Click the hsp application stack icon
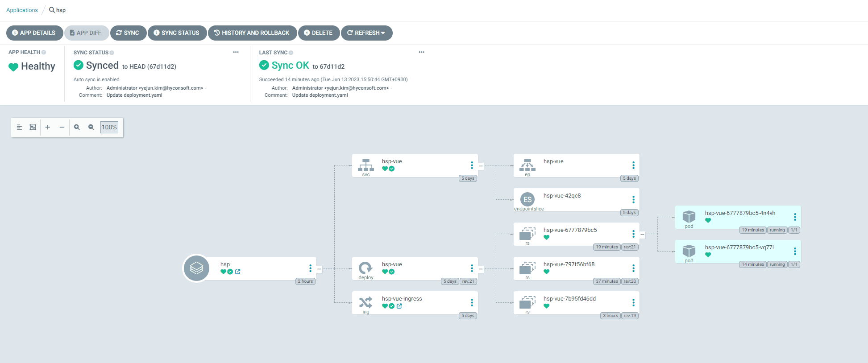The width and height of the screenshot is (868, 363). pyautogui.click(x=196, y=268)
